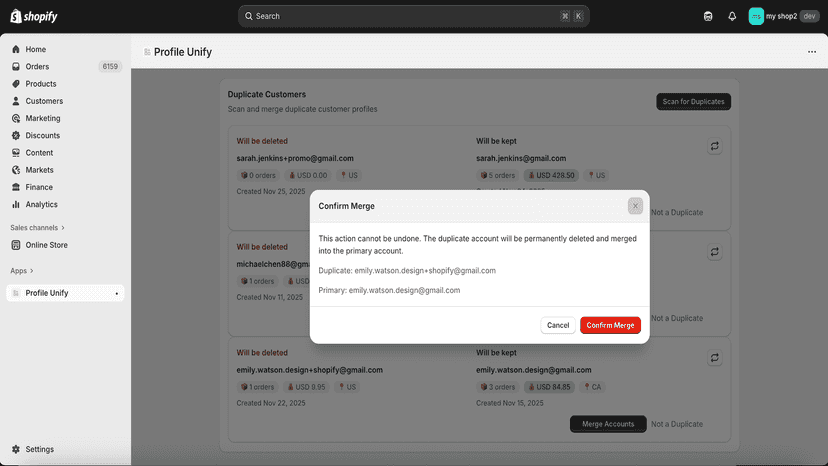Viewport: 828px width, 466px height.
Task: Click Duplicate email line in dialog
Action: 407,271
